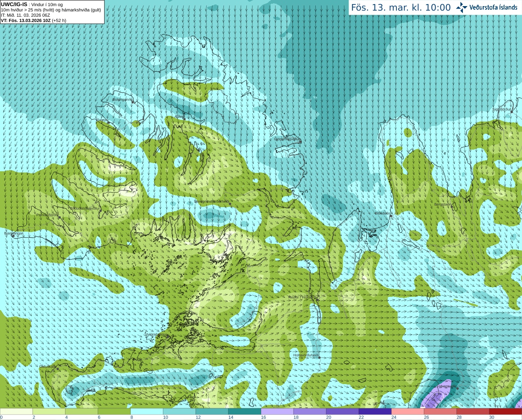
Task: Click the Bolungarvík station label
Action: tap(123, 99)
